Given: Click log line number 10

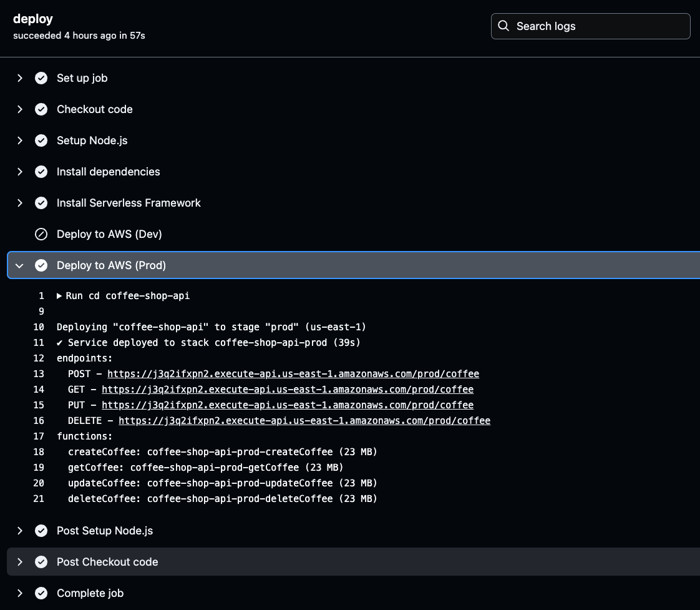Looking at the screenshot, I should [x=39, y=327].
